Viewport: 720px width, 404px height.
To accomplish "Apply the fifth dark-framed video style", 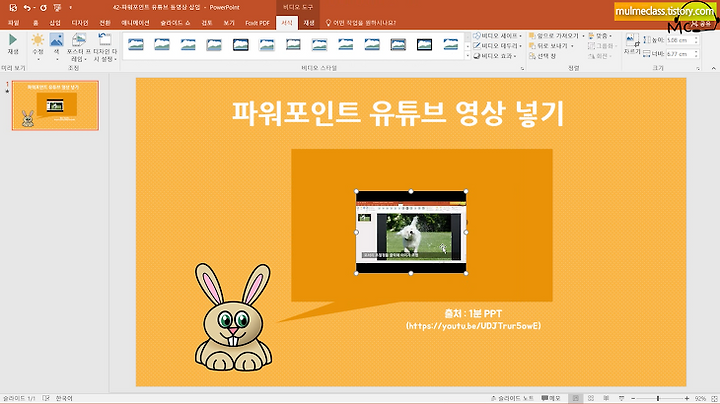I will coord(241,45).
